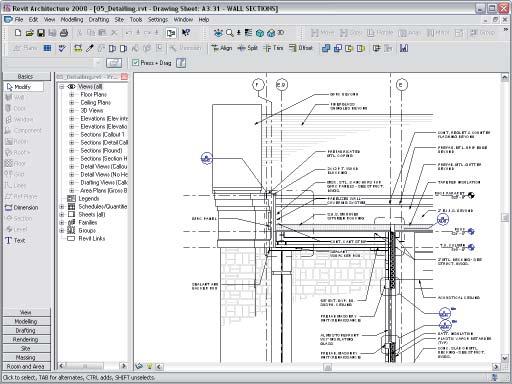The image size is (512, 384).
Task: Switch to the Room and Area tab
Action: pos(26,367)
